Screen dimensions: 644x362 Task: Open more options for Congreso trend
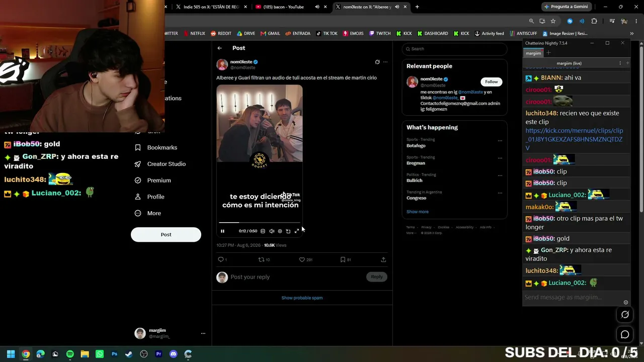(x=500, y=193)
